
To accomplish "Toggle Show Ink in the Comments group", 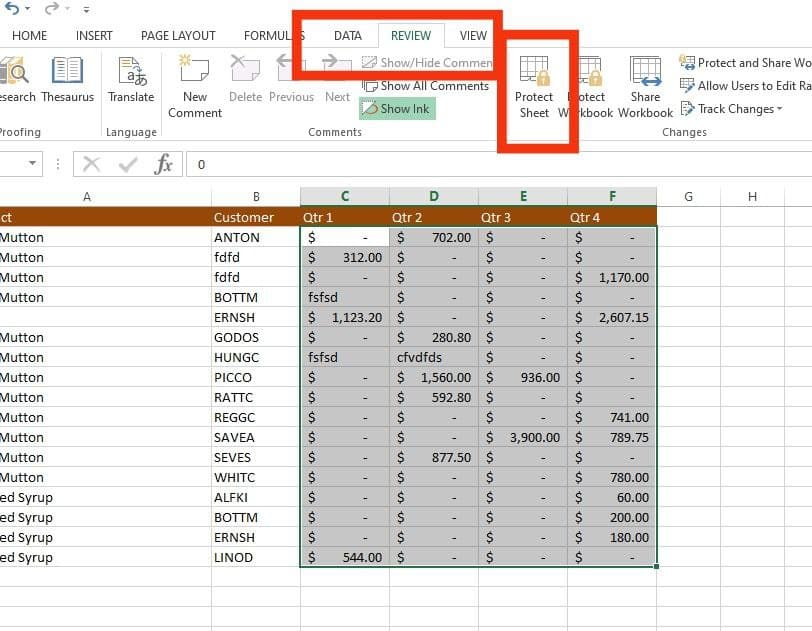I will 396,108.
